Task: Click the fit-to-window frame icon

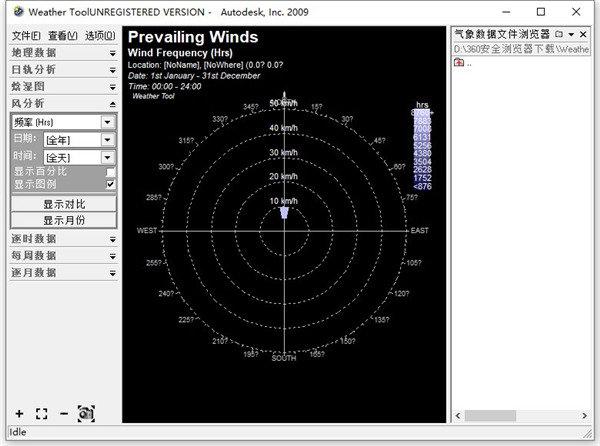Action: pos(41,413)
